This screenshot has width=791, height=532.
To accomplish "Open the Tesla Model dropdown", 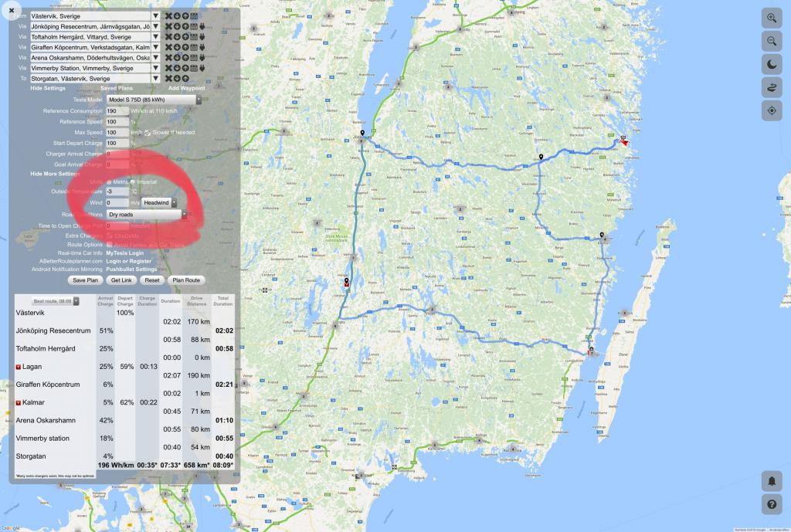I will click(x=154, y=100).
